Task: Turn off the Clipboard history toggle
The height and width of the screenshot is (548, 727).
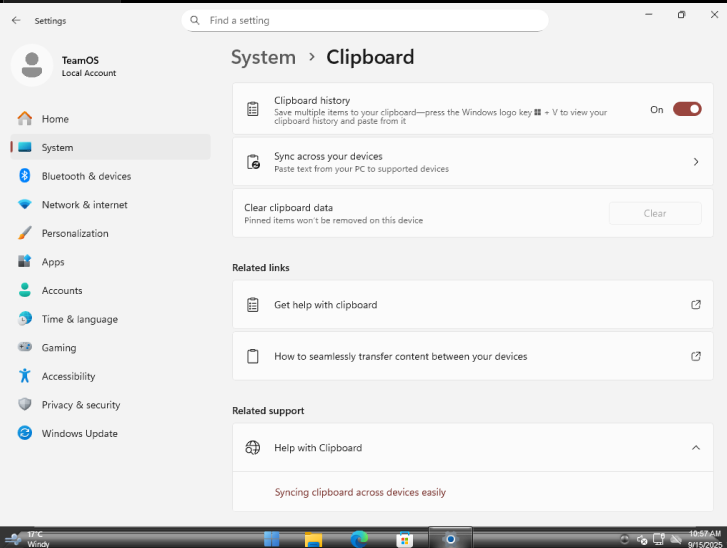Action: point(687,109)
